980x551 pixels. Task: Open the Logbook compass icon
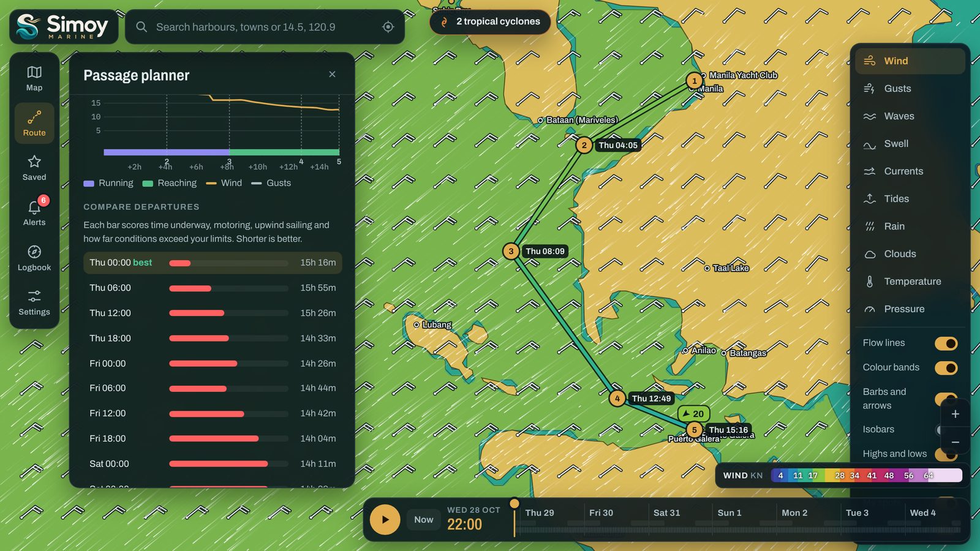(x=34, y=258)
